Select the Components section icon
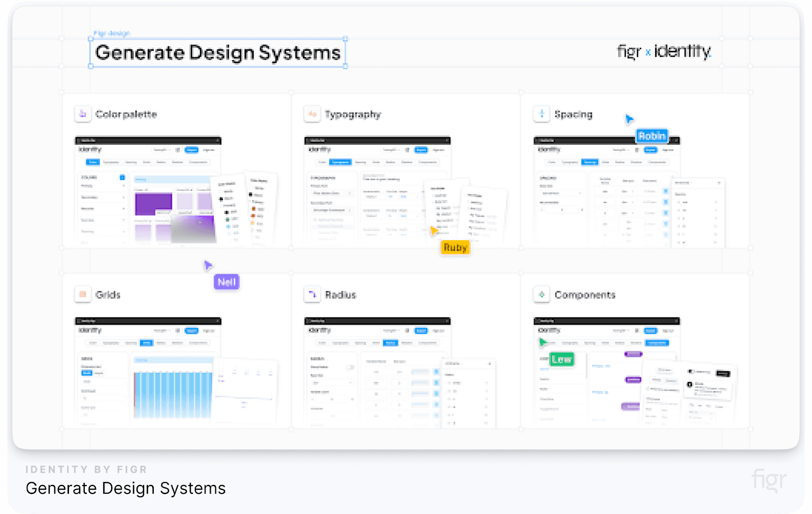Image resolution: width=812 pixels, height=514 pixels. pyautogui.click(x=541, y=294)
